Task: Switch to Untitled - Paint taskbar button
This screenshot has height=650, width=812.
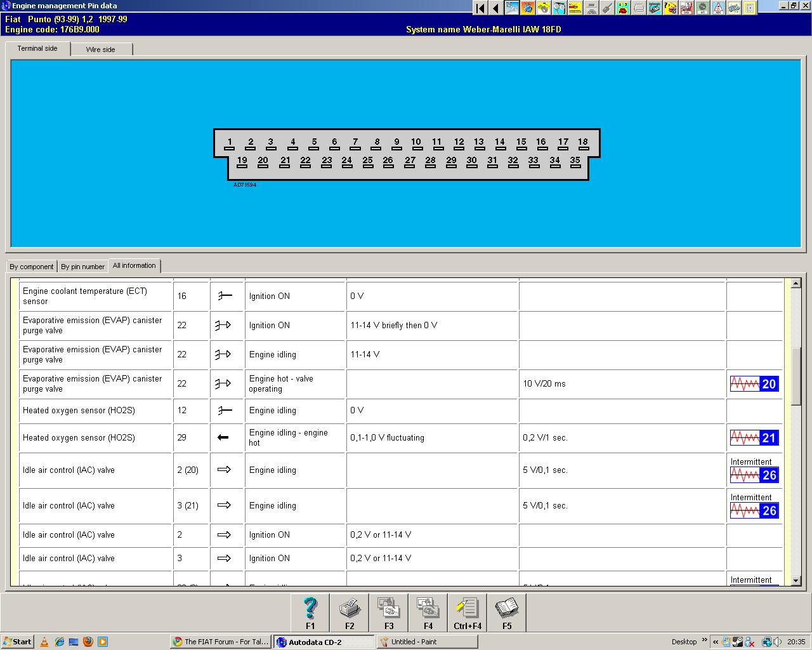Action: point(427,642)
